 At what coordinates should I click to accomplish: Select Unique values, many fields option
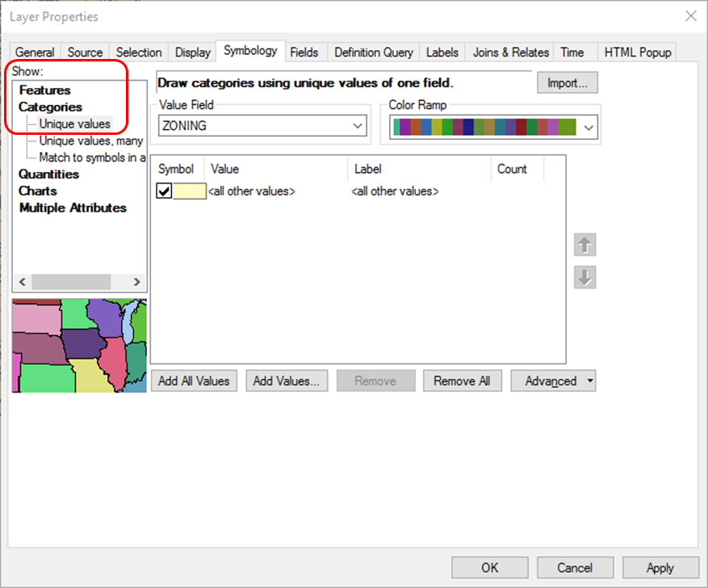(x=91, y=141)
